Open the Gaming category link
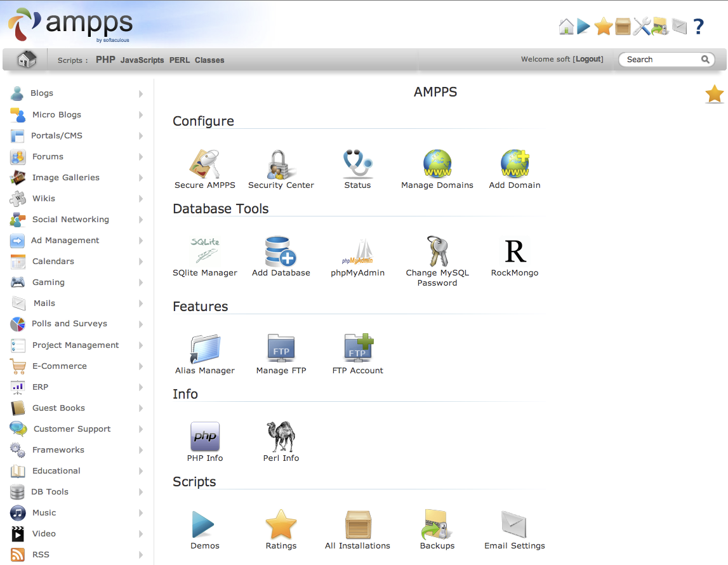Image resolution: width=728 pixels, height=565 pixels. point(48,282)
